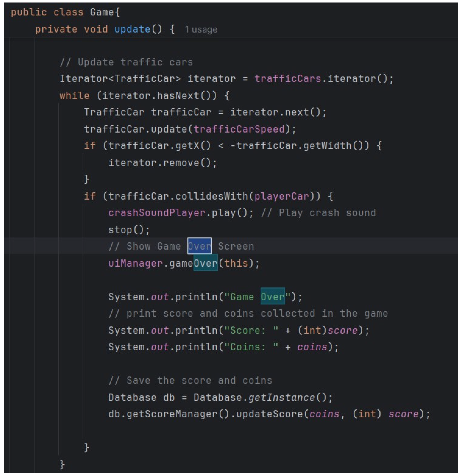Click the highlighted 'Over' in println string
Viewport: 460px width, 476px height.
click(272, 297)
